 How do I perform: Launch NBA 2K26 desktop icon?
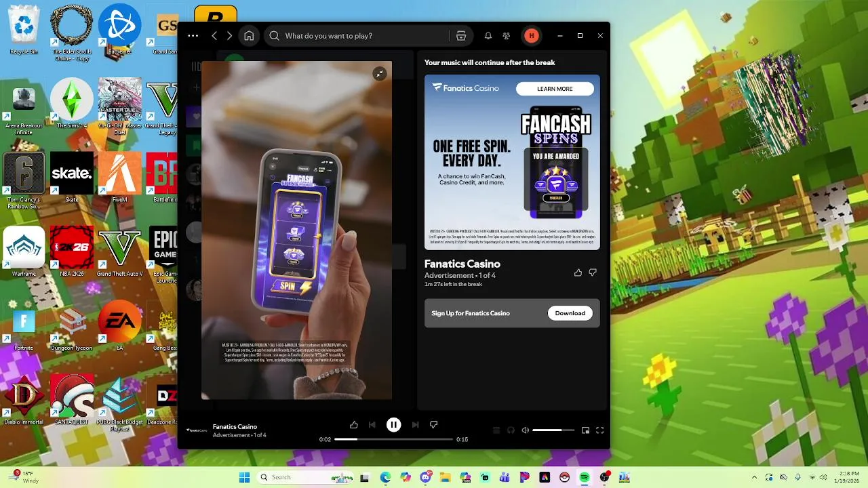[71, 252]
